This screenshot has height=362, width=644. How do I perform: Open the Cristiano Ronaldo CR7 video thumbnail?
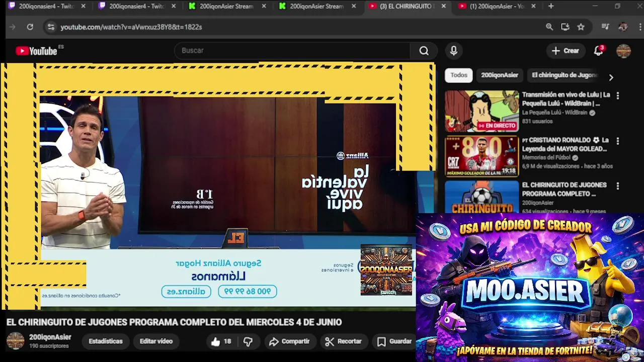(x=481, y=156)
